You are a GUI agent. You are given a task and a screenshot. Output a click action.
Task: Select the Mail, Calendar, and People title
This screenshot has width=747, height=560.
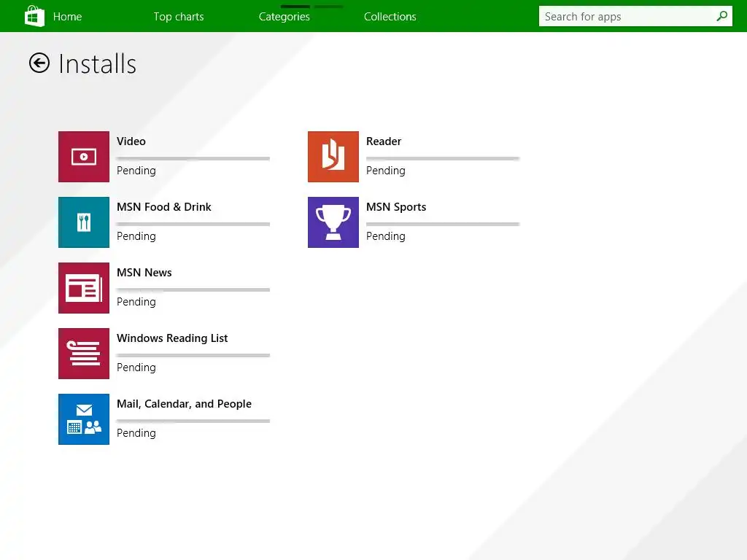point(185,404)
